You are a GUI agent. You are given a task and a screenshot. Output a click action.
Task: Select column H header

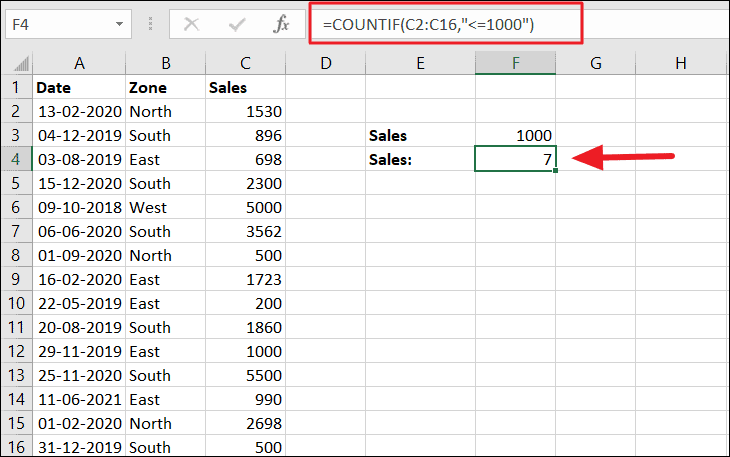tap(681, 63)
